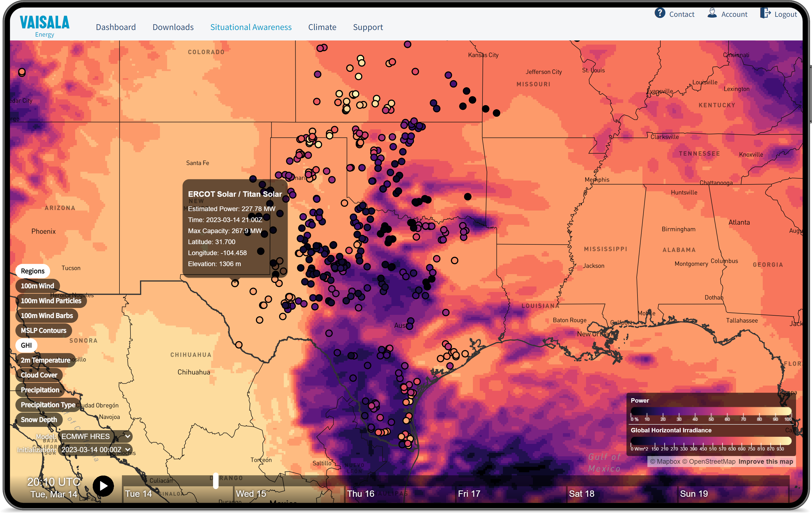Jump to Thu 16 on timeline
The width and height of the screenshot is (812, 513).
[x=361, y=493]
